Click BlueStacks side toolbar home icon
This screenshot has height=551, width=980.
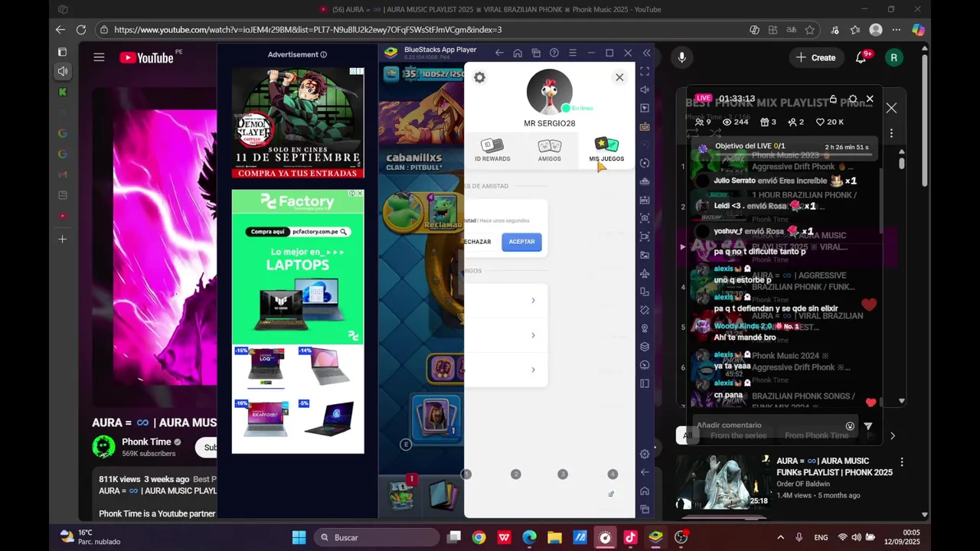click(645, 491)
